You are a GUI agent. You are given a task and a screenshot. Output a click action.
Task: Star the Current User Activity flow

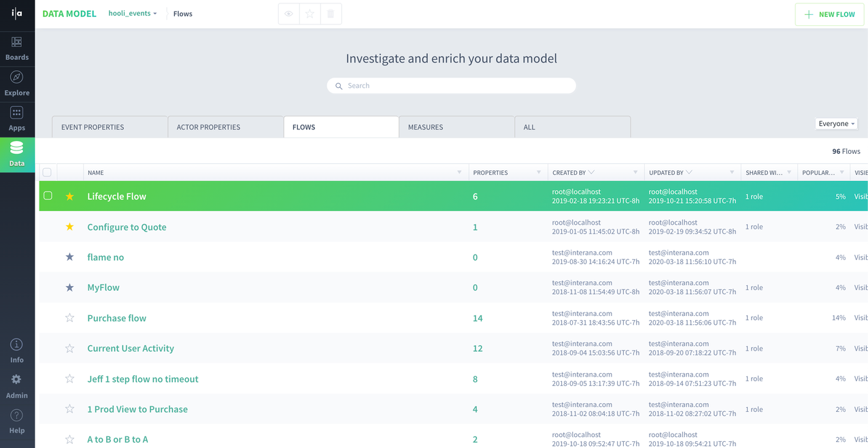(69, 348)
